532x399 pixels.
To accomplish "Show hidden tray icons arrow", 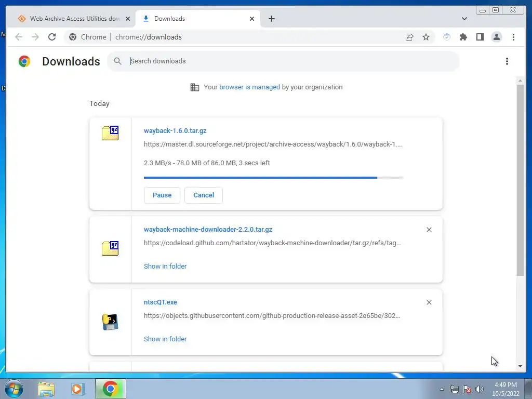I will click(442, 389).
